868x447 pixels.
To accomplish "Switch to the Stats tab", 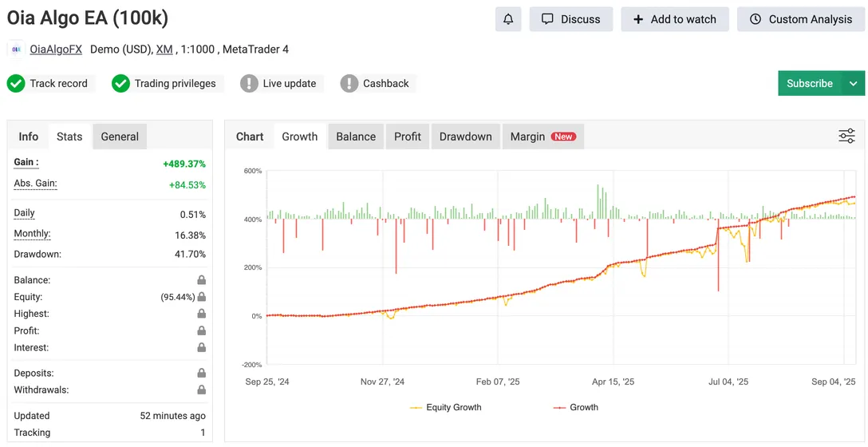I will click(x=69, y=136).
